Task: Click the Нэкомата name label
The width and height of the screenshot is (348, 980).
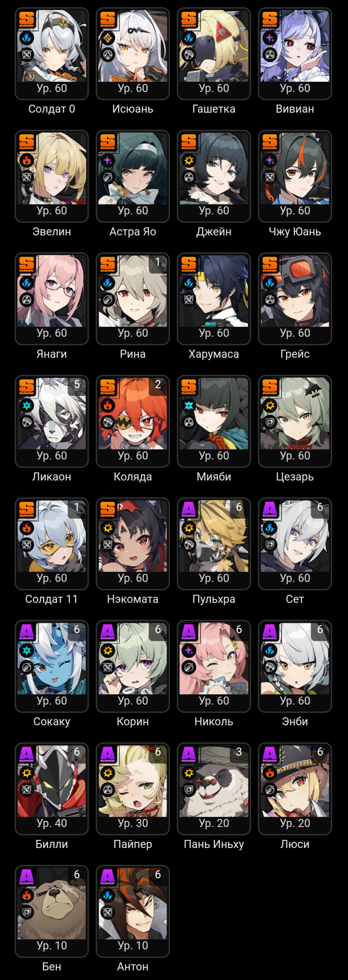Action: 132,599
